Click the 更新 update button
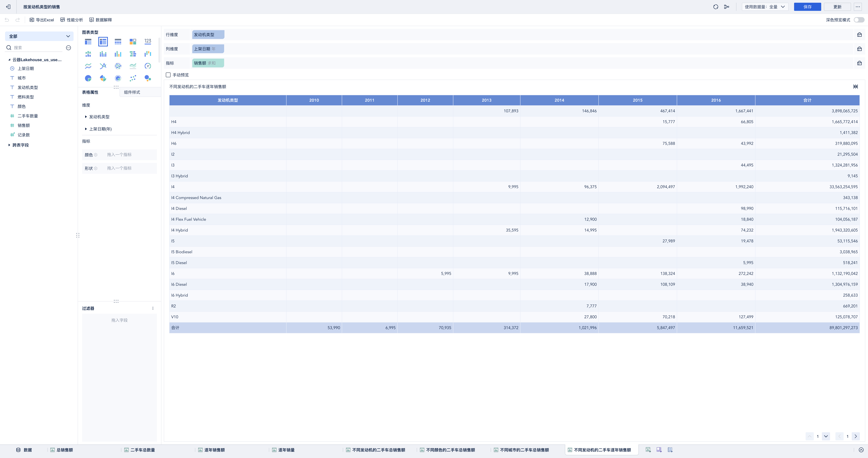 click(x=837, y=7)
